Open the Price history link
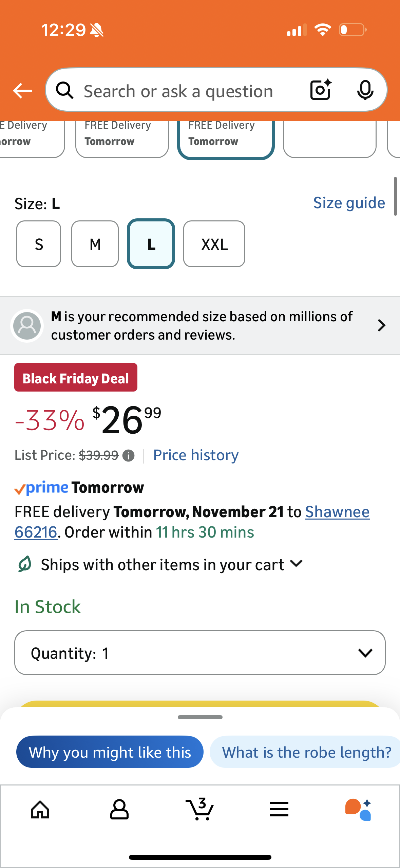 tap(196, 455)
